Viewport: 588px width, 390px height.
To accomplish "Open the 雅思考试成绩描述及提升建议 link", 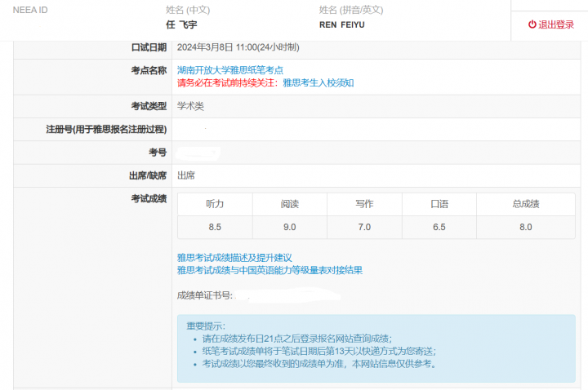I will pos(234,257).
